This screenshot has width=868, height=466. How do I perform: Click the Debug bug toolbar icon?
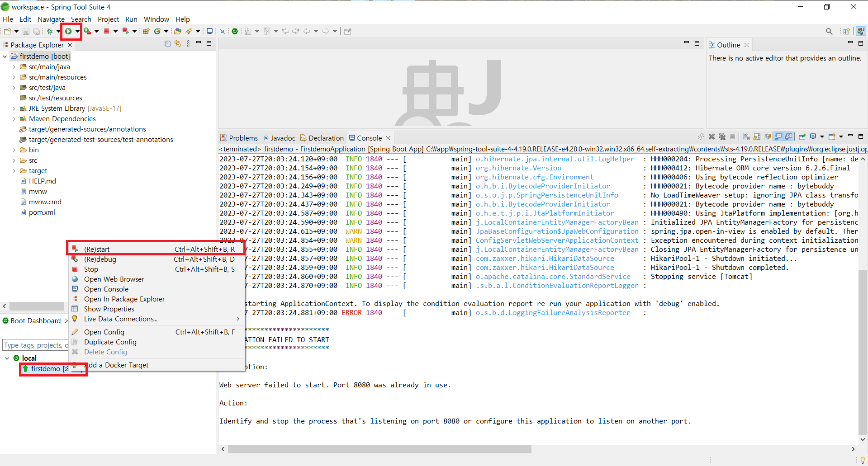(x=50, y=31)
